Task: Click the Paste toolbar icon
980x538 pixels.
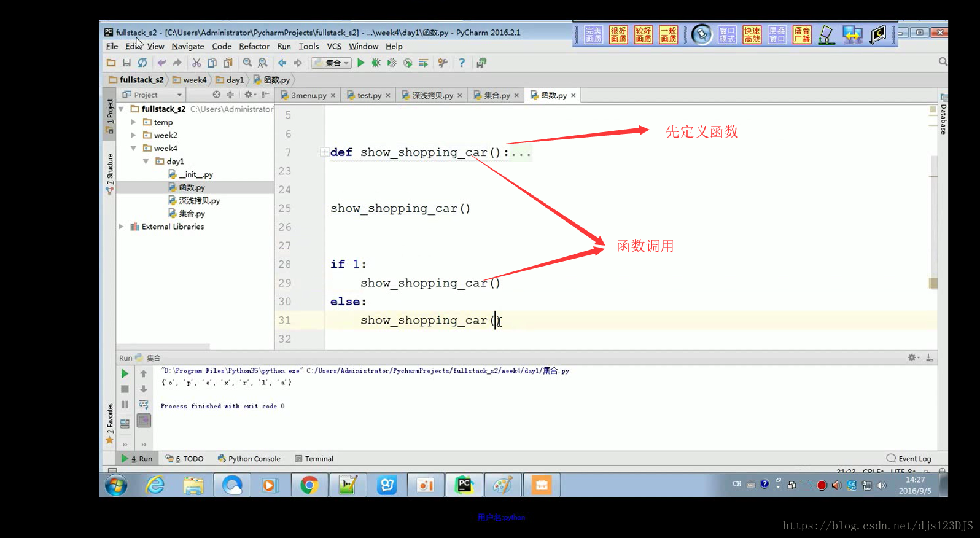Action: (228, 63)
